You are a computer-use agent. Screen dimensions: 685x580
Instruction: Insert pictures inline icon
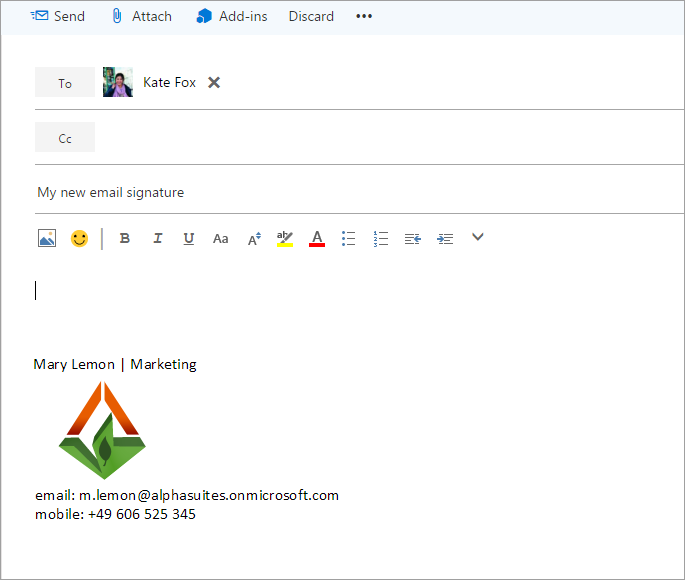tap(47, 238)
